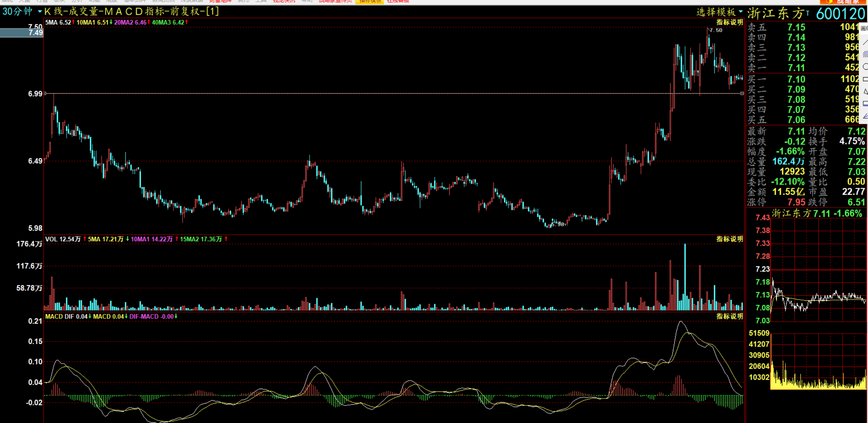This screenshot has width=868, height=423.
Task: Select the rectangle drawing tool
Action: pos(865,79)
